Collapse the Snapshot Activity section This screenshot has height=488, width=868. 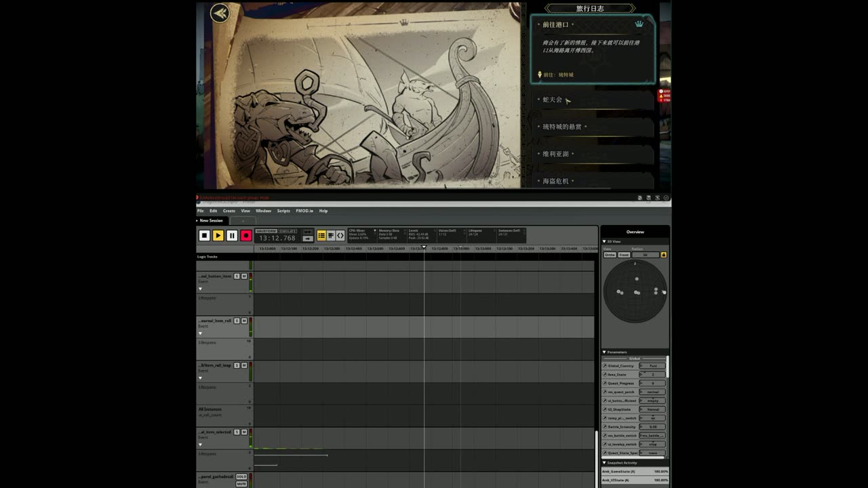(x=604, y=463)
